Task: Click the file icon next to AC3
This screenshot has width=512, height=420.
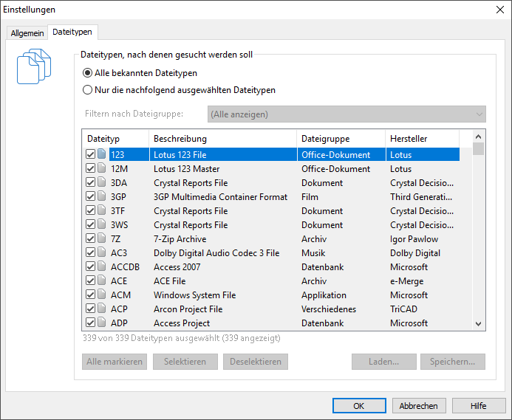Action: point(102,253)
